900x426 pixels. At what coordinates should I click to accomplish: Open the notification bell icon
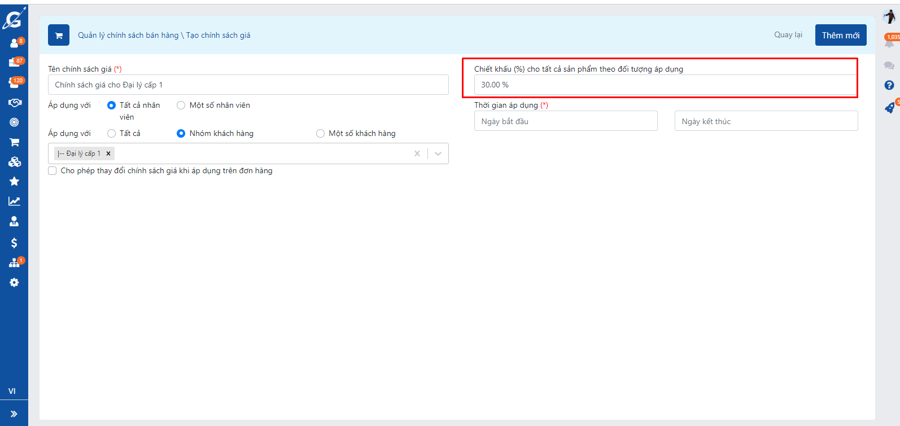point(889,43)
